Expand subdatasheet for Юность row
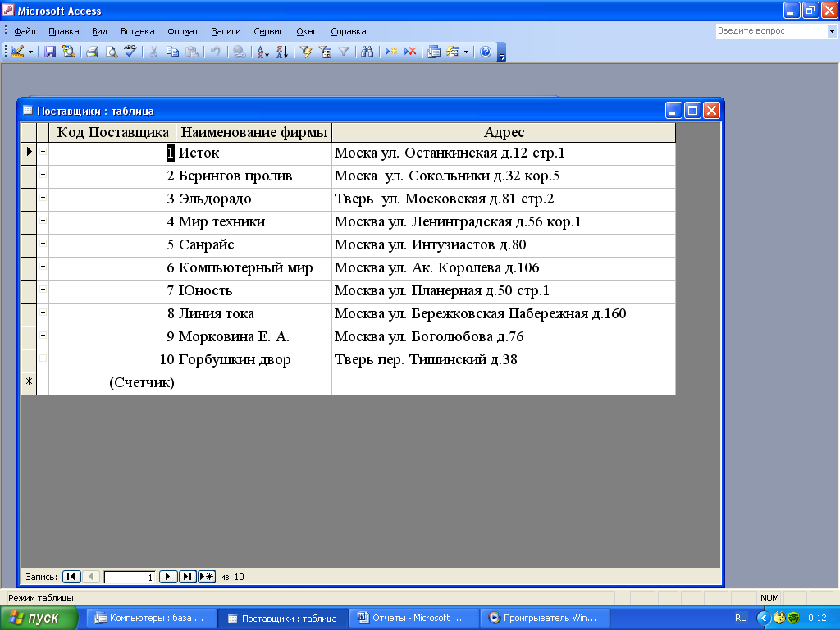Viewport: 840px width, 630px height. pyautogui.click(x=43, y=290)
